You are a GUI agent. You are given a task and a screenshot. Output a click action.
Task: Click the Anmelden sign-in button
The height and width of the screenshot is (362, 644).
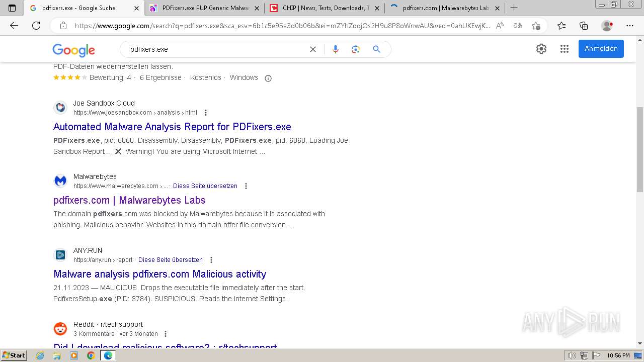(x=601, y=49)
